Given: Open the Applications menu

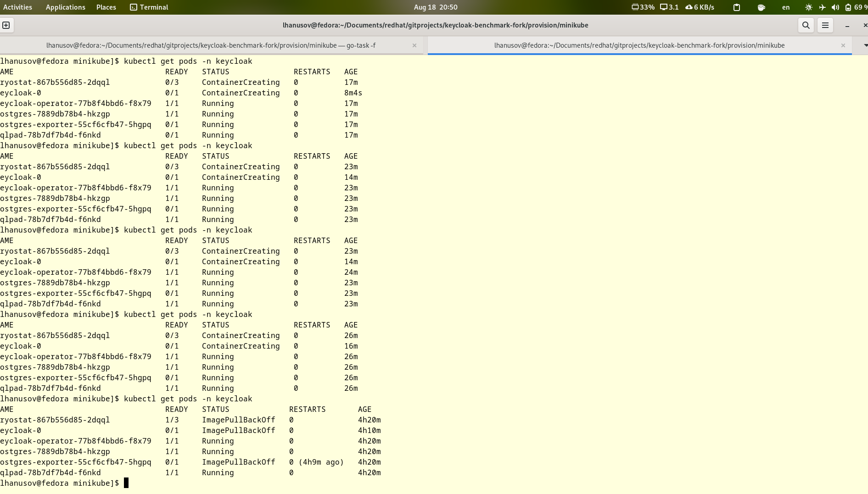Looking at the screenshot, I should click(x=65, y=7).
